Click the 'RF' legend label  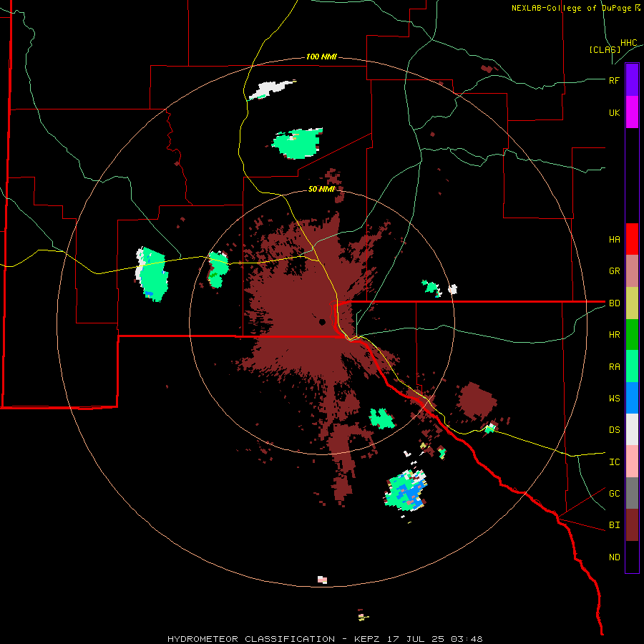pyautogui.click(x=614, y=80)
